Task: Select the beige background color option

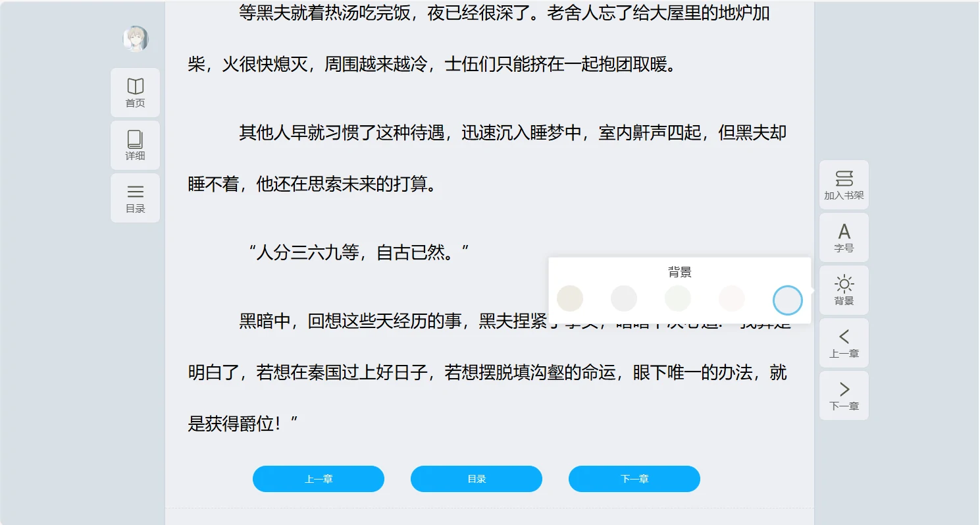Action: tap(570, 298)
